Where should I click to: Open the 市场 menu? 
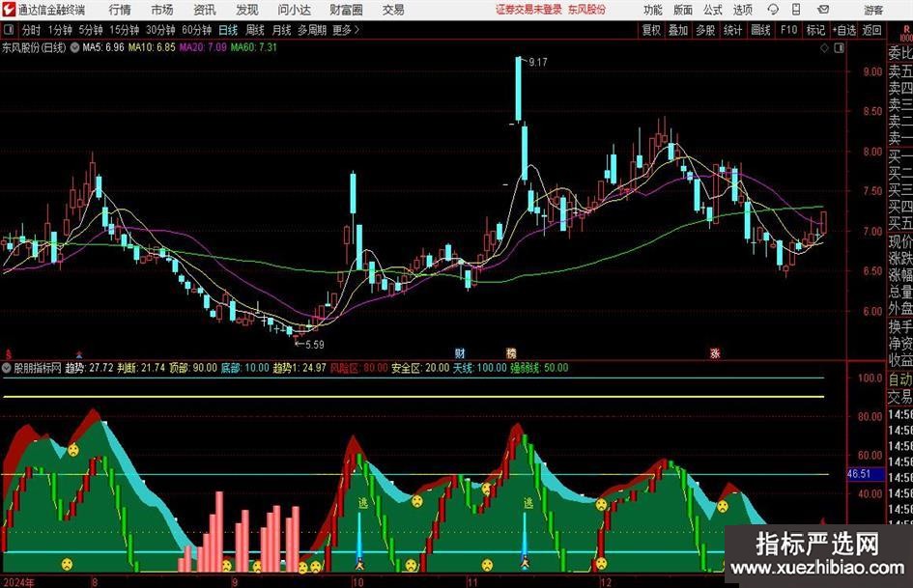[x=162, y=10]
